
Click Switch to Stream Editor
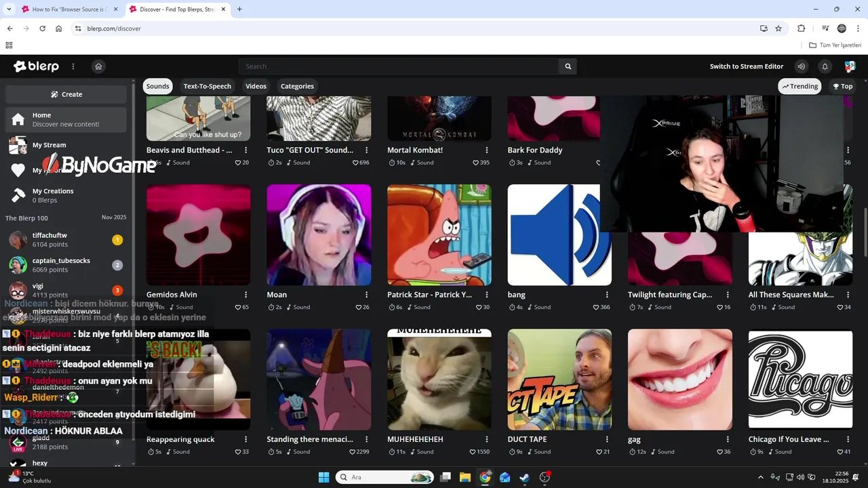(x=747, y=66)
